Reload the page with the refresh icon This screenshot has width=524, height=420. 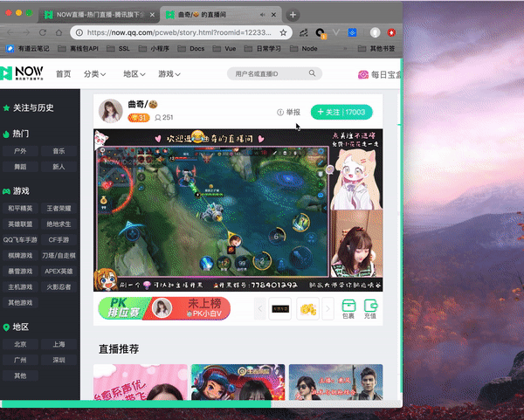(x=43, y=32)
